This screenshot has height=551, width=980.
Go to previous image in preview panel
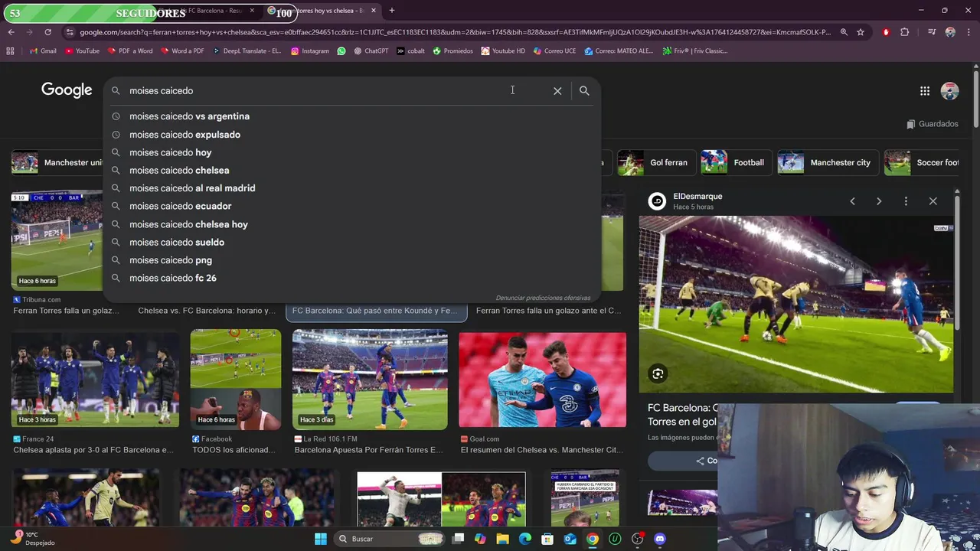(852, 201)
